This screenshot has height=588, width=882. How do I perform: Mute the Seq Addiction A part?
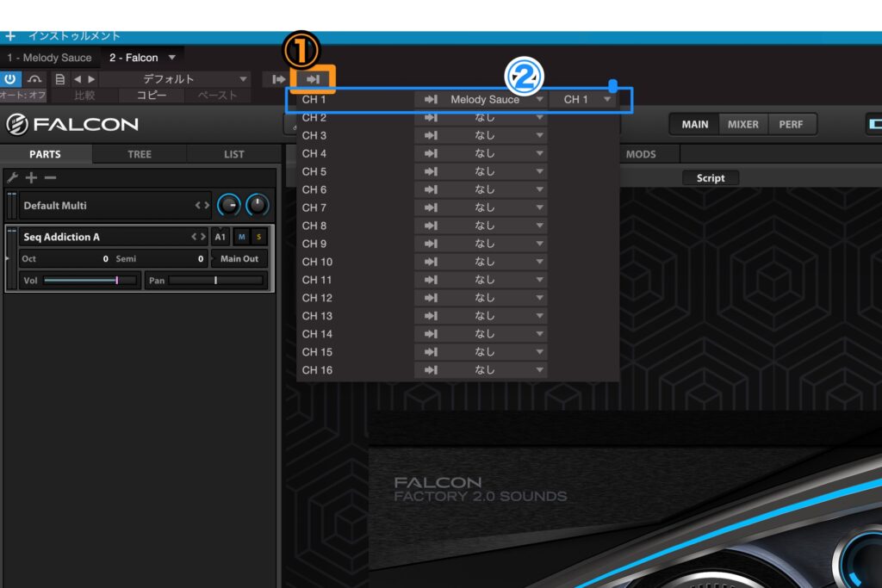[241, 237]
